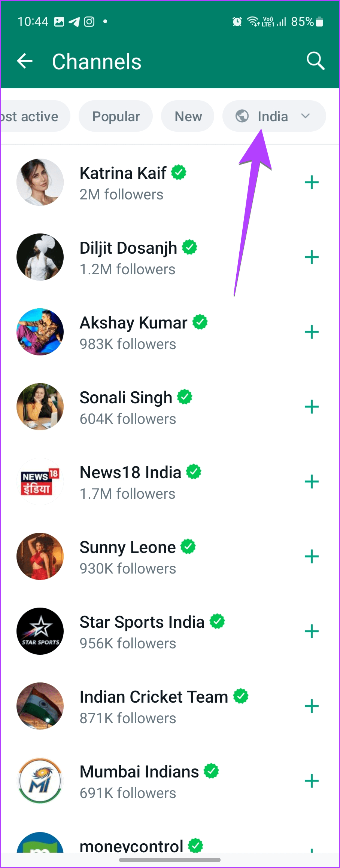Tap plus beside Indian Cricket Team
This screenshot has width=340, height=868.
(x=312, y=706)
